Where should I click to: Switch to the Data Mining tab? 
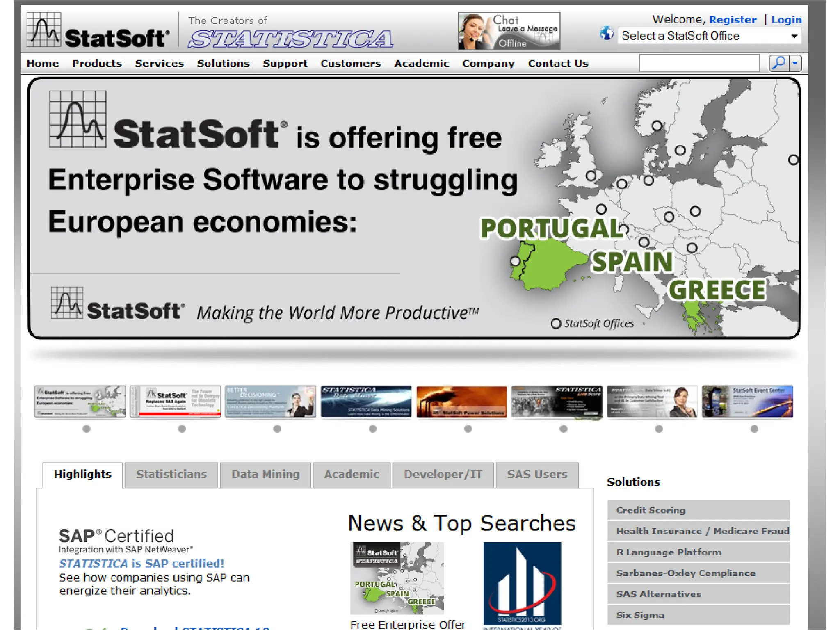265,475
